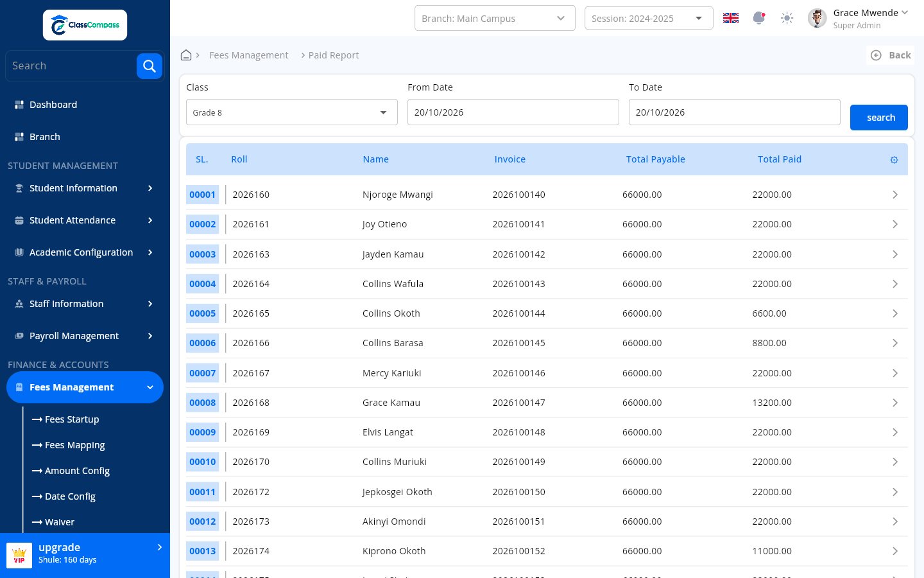
Task: Open Grace Mwende profile avatar
Action: pos(817,18)
